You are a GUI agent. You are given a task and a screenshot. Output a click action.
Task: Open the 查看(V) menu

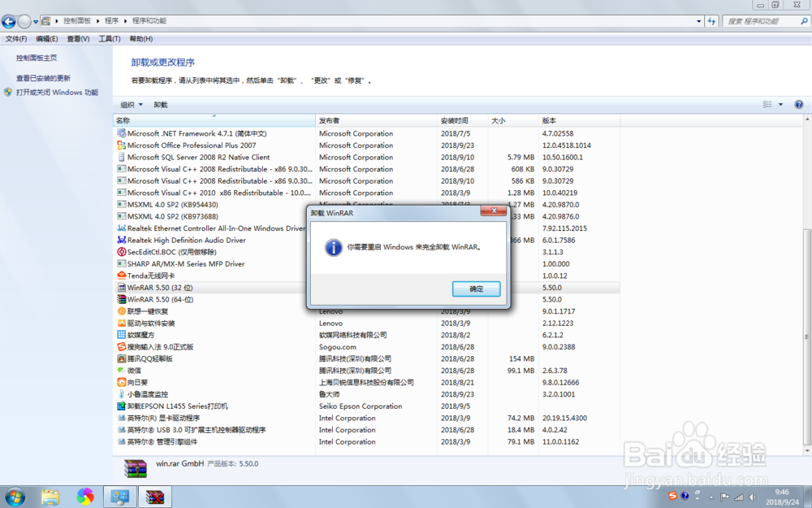pos(78,39)
